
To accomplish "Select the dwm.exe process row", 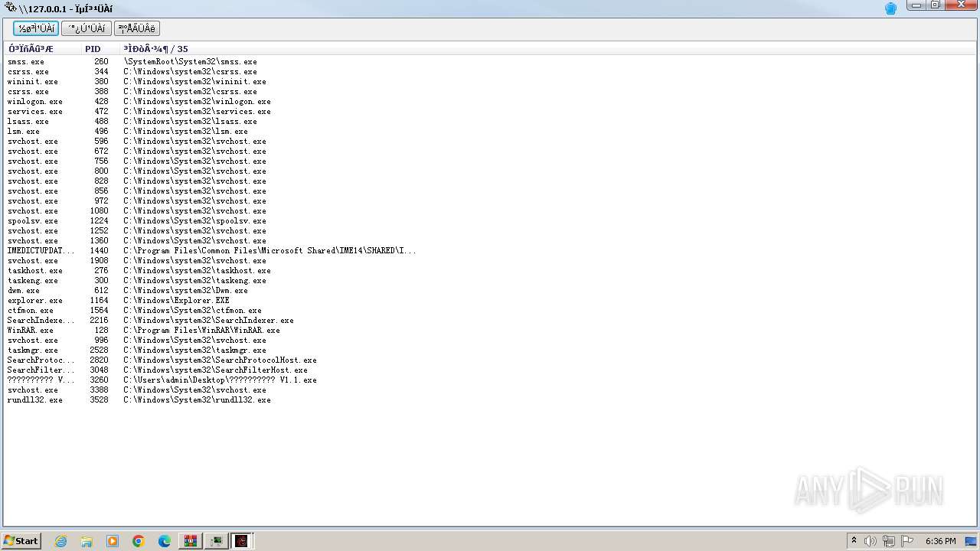I will tap(490, 290).
